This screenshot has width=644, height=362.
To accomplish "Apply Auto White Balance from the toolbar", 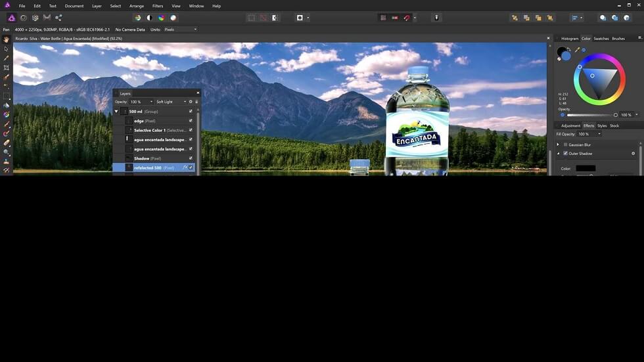I will 173,18.
